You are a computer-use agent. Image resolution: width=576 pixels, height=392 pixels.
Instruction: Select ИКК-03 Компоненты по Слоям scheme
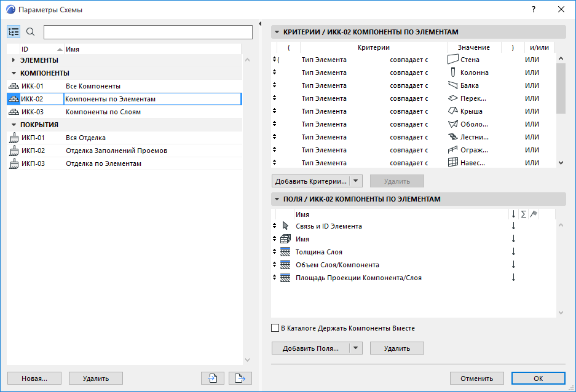point(103,112)
